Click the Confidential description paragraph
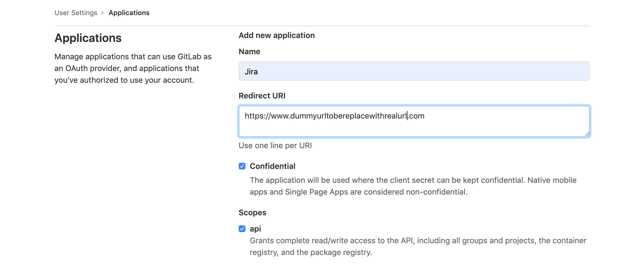This screenshot has height=267, width=644. 413,186
